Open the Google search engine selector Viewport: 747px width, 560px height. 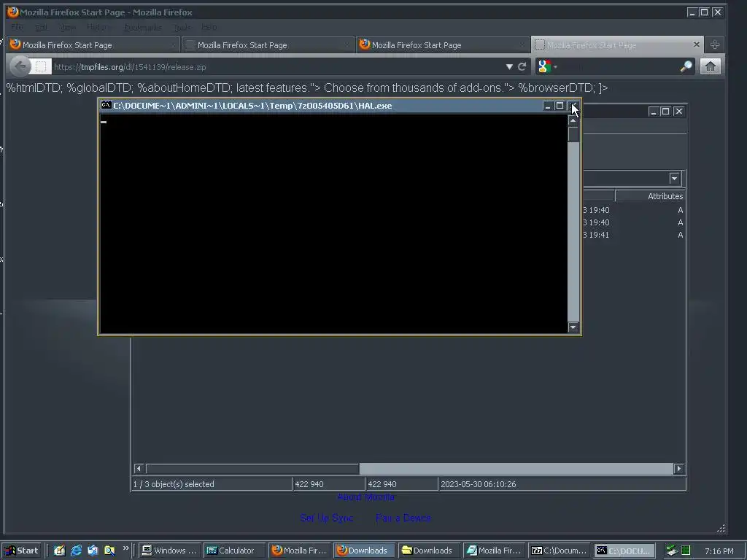[x=547, y=66]
